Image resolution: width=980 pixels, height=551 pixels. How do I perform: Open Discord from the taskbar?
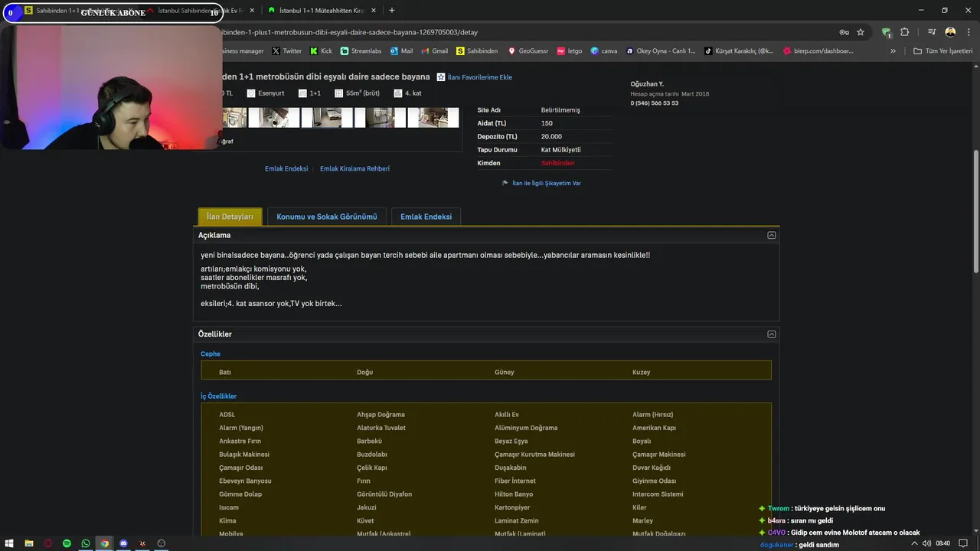(123, 543)
